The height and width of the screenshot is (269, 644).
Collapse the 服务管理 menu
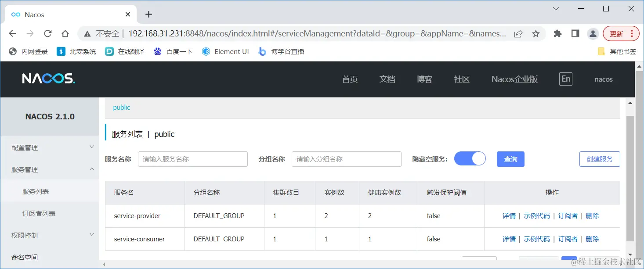(x=50, y=169)
